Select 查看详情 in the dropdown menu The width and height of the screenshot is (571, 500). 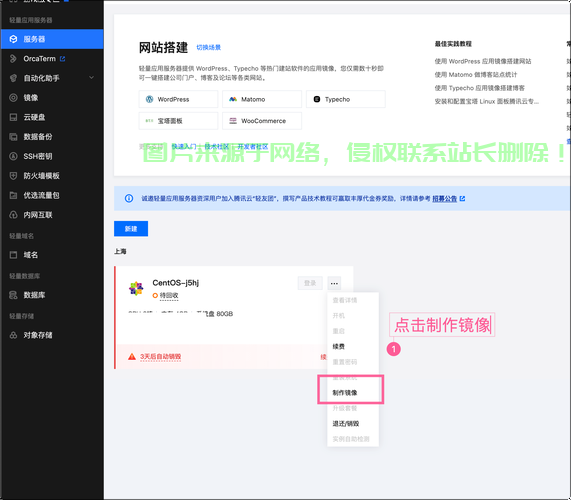pos(344,300)
